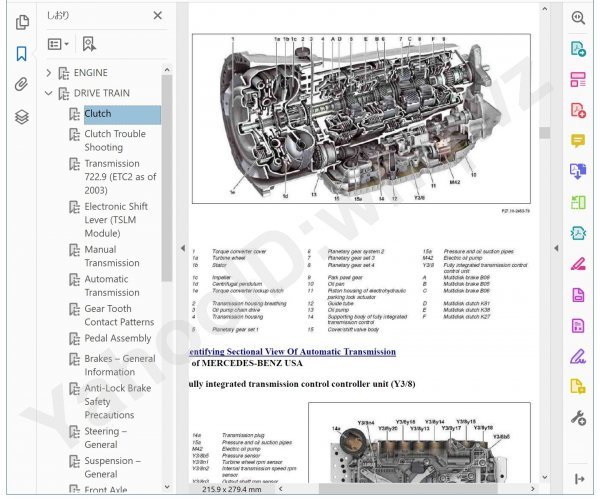
Task: Close the bookmarks (しおり) panel
Action: pyautogui.click(x=157, y=15)
